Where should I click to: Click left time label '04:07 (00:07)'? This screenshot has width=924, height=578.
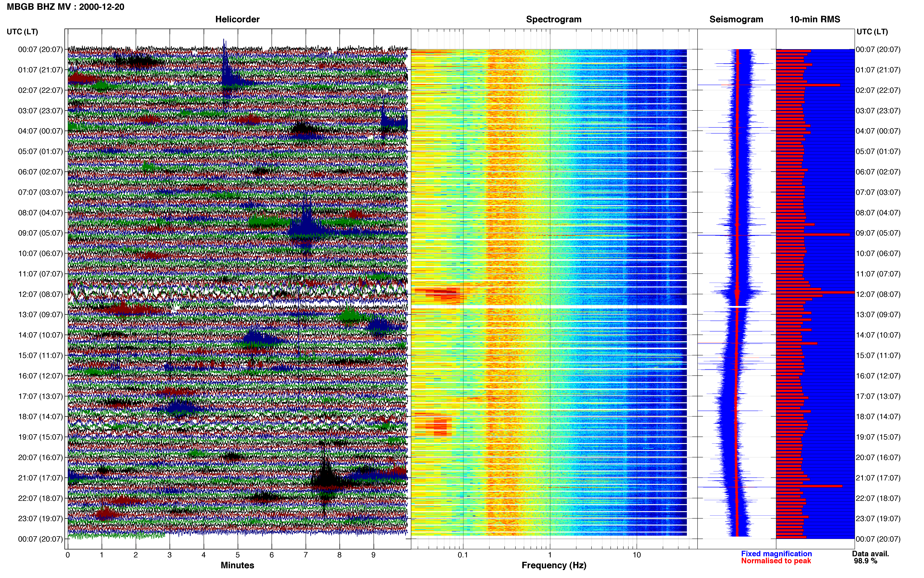(x=41, y=131)
